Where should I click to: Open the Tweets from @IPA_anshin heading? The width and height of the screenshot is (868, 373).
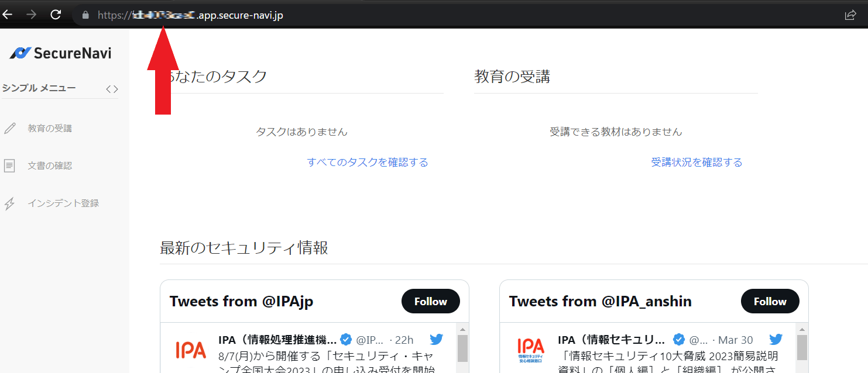(601, 301)
